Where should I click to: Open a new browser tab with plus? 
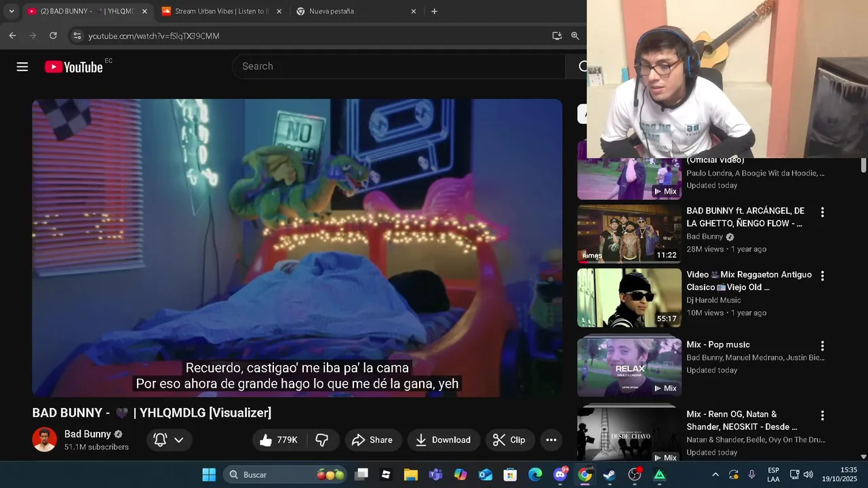click(x=434, y=11)
